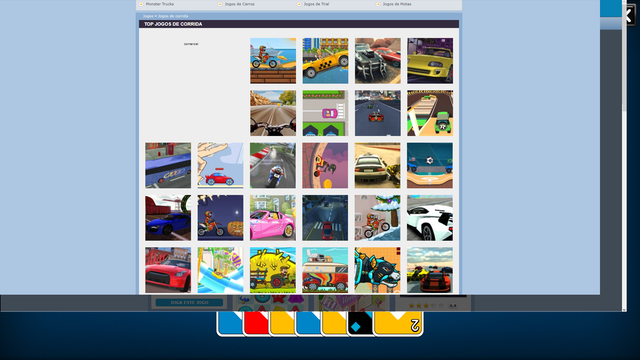Open the beach motocross bike game
Screen dimensions: 640x360
pyautogui.click(x=273, y=61)
